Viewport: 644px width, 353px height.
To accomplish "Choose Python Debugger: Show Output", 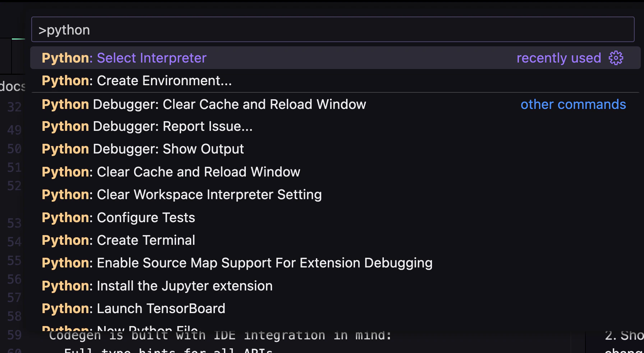I will point(335,149).
